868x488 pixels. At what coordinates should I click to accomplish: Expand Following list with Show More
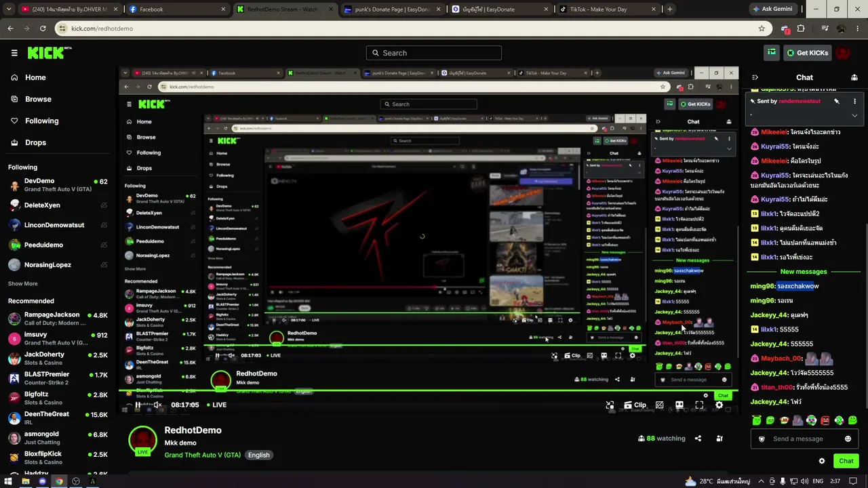click(23, 283)
